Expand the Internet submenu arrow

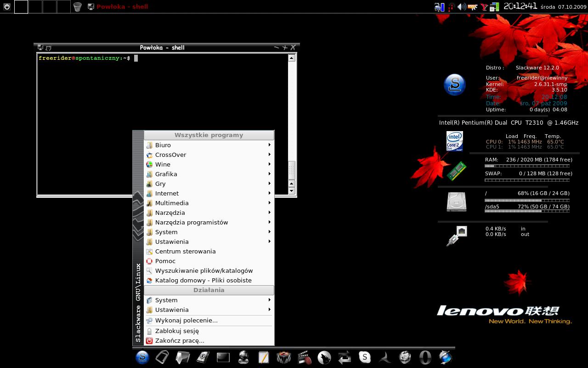point(270,193)
